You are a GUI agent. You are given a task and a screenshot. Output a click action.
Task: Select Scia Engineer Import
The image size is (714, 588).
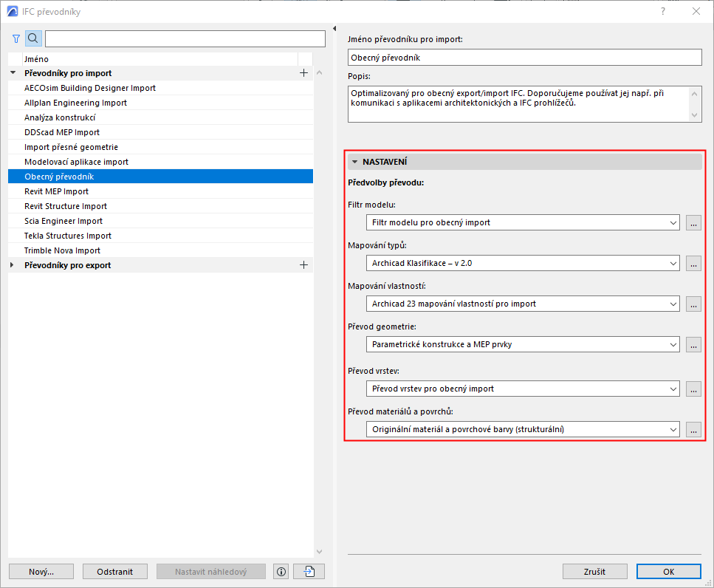click(x=160, y=222)
